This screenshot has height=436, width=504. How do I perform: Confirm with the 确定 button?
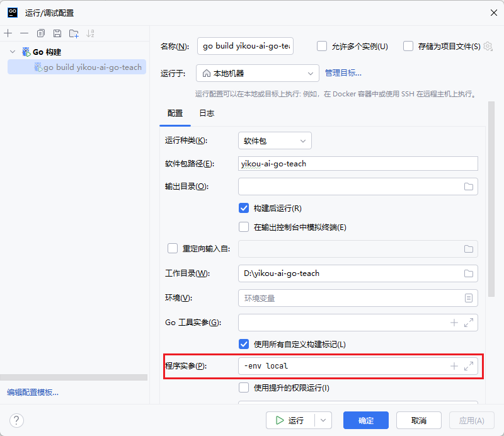(x=366, y=420)
